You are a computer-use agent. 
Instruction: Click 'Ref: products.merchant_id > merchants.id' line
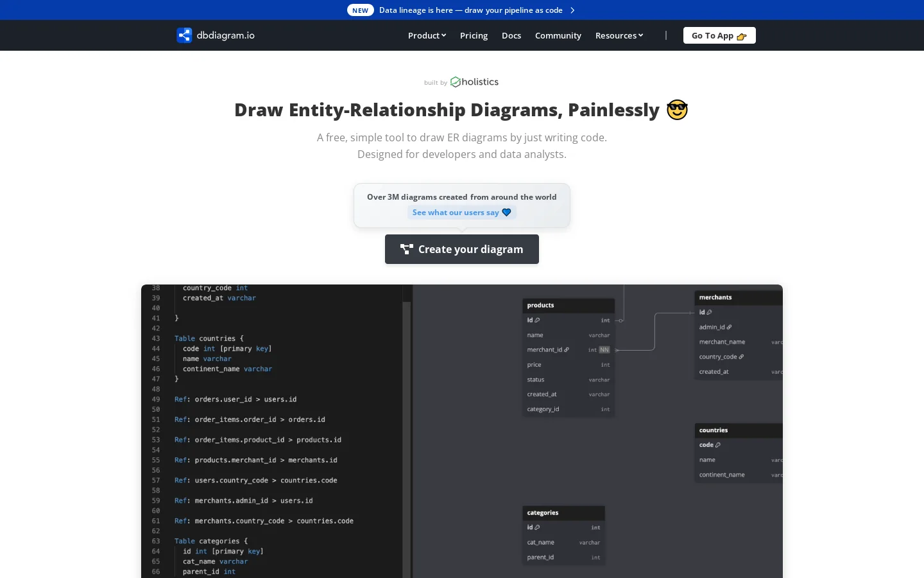(x=256, y=460)
